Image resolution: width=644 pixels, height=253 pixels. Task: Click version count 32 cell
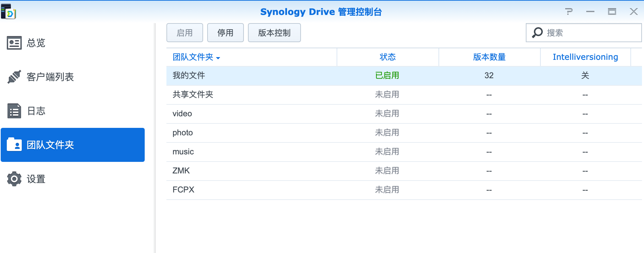[489, 75]
